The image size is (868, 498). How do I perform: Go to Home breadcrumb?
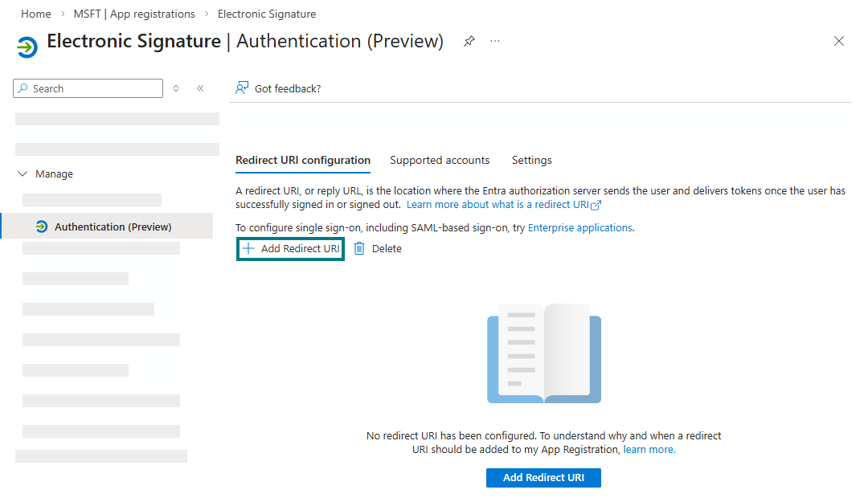[35, 14]
